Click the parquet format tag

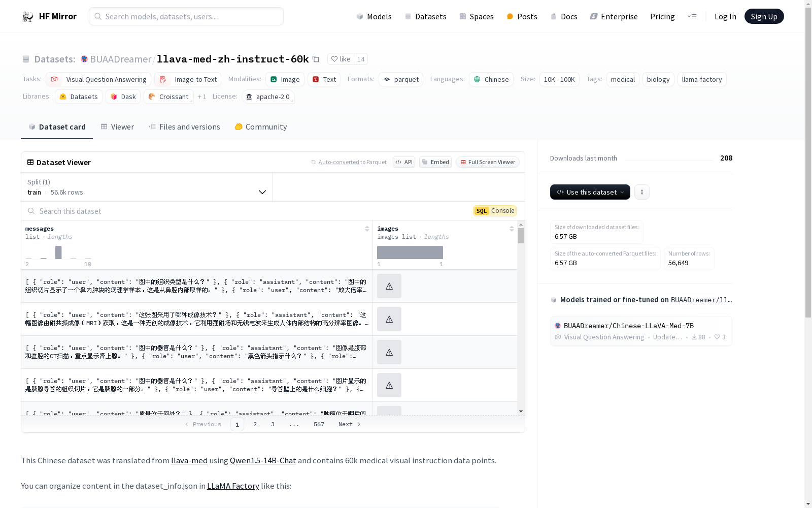pyautogui.click(x=401, y=79)
